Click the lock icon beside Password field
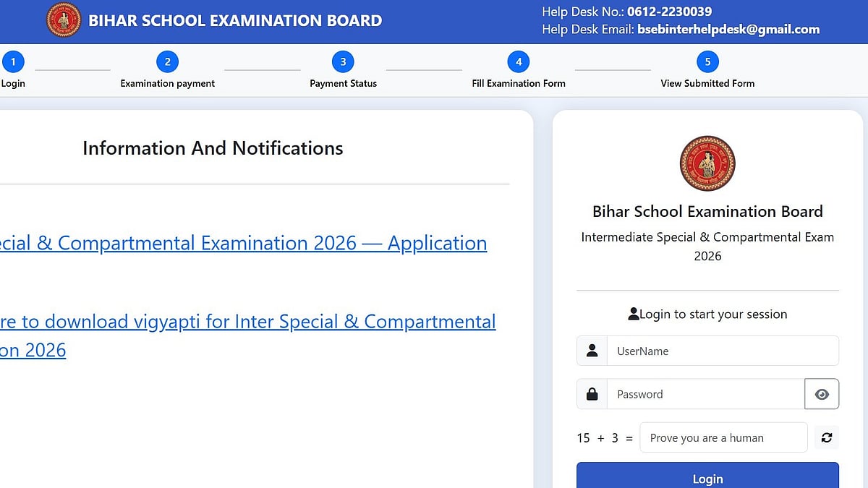The height and width of the screenshot is (488, 868). click(592, 394)
